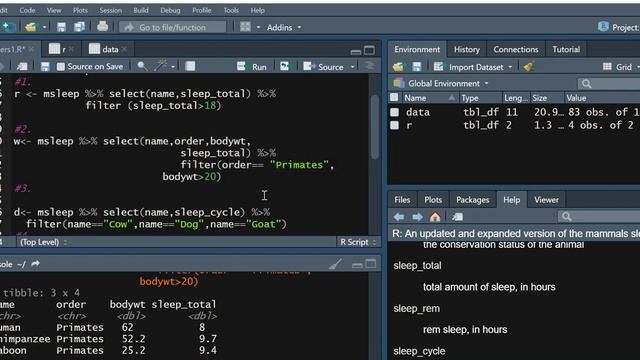Toggle the Source on Save checkbox
This screenshot has height=360, width=640.
[x=61, y=67]
